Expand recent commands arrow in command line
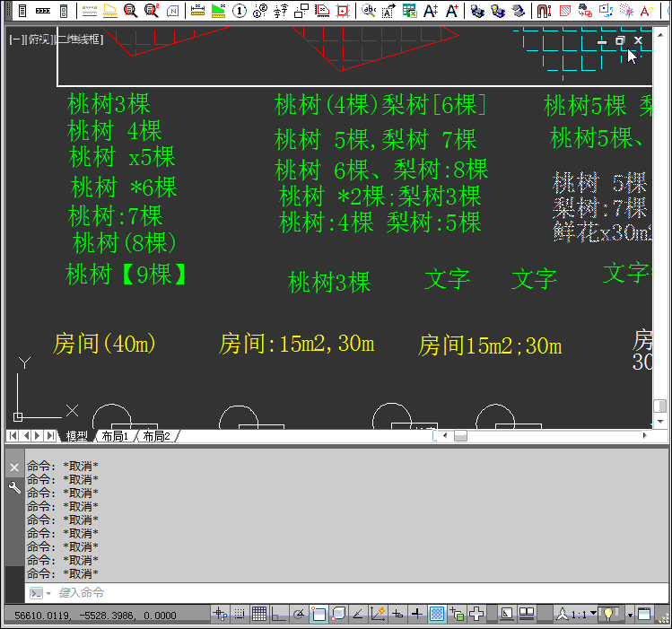The height and width of the screenshot is (629, 672). 48,593
